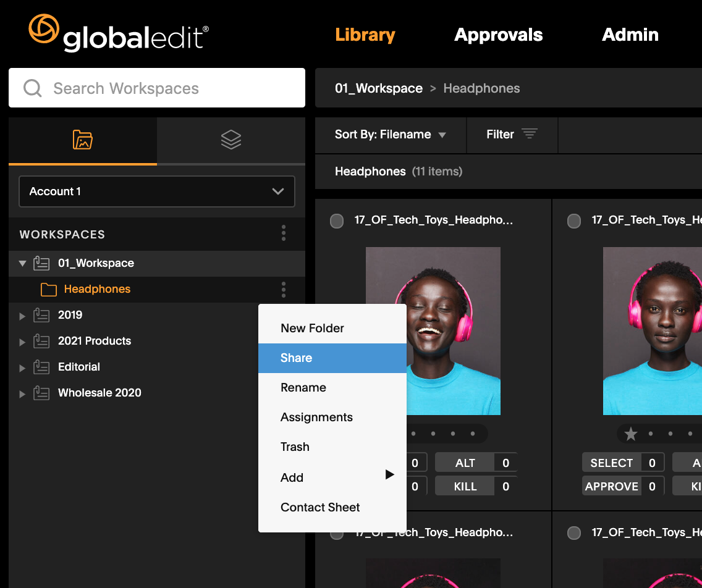702x588 pixels.
Task: Click the Wholesale 2020 workspace icon
Action: point(41,393)
